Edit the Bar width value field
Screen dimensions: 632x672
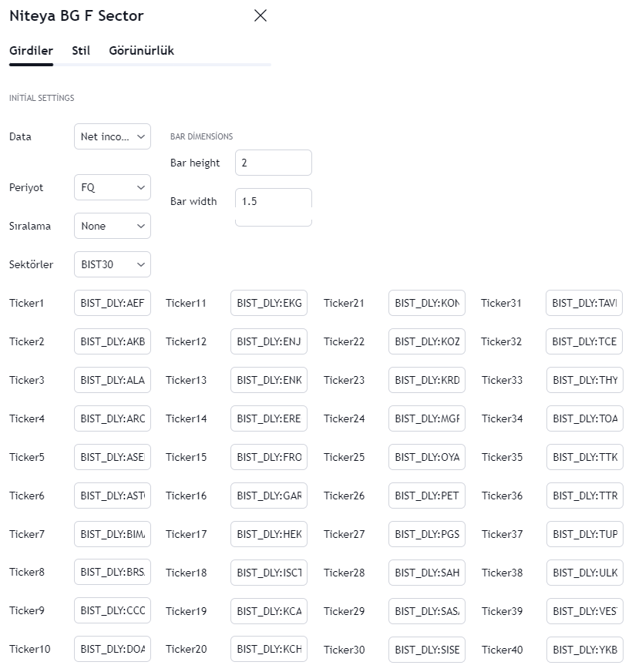click(273, 201)
